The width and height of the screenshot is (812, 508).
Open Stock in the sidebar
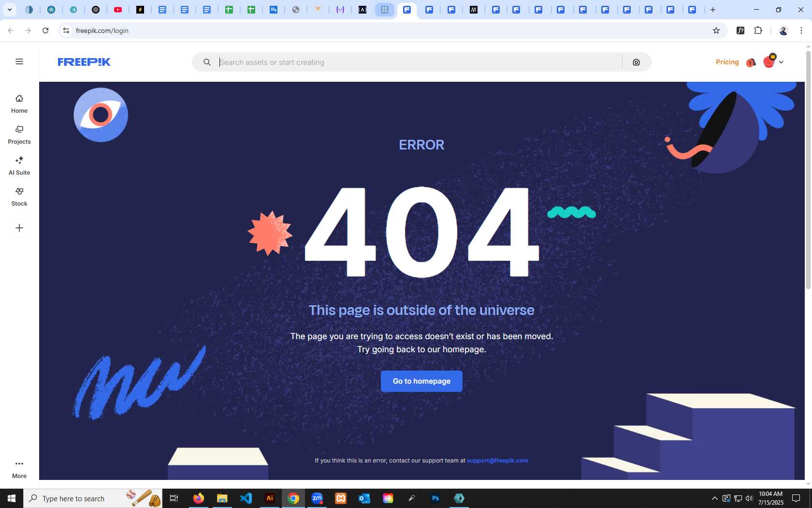coord(19,197)
